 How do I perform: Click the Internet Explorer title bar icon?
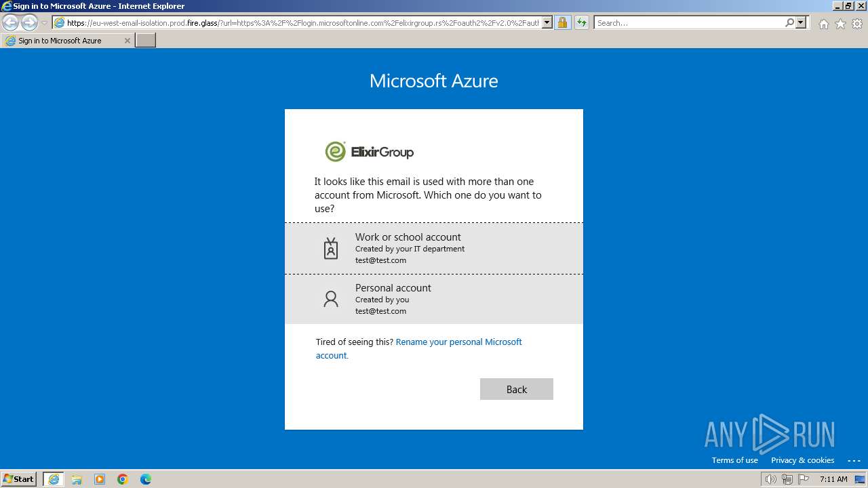pos(7,6)
